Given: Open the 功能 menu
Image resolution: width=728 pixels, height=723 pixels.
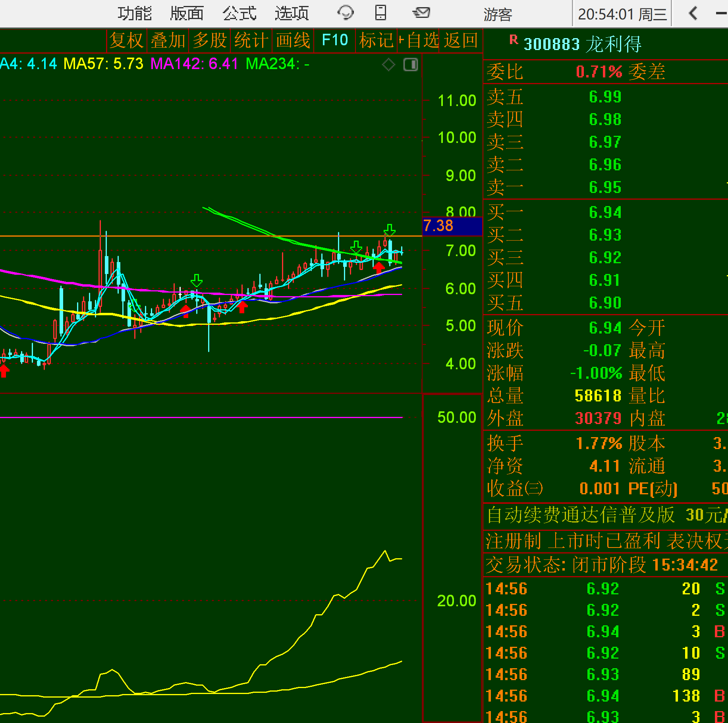Looking at the screenshot, I should click(135, 13).
